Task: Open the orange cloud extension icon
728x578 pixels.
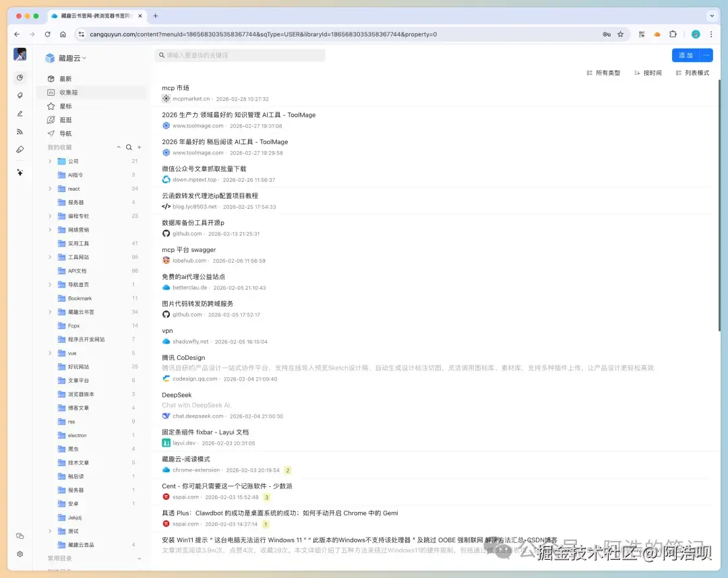Action: 657,34
